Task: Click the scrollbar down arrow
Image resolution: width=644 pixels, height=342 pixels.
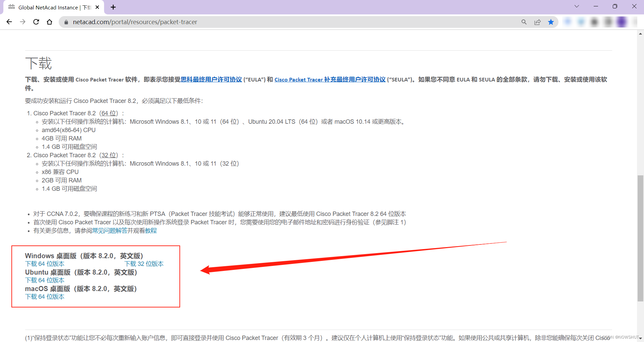Action: tap(640, 339)
